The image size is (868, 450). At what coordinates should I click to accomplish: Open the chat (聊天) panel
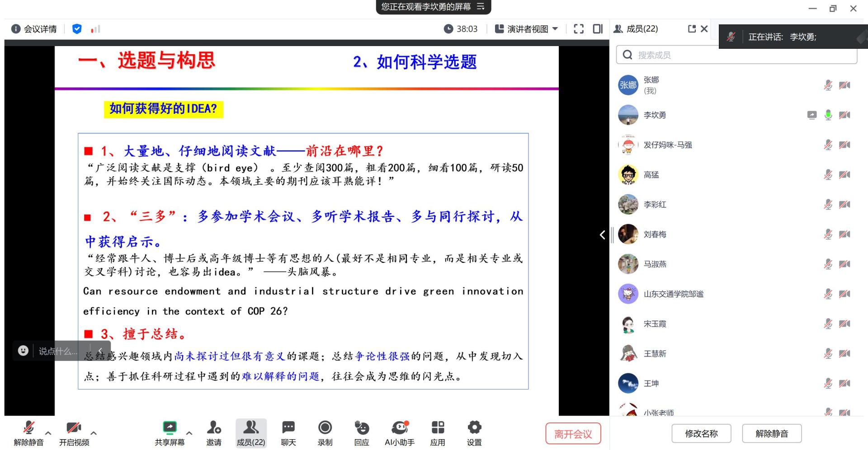[288, 428]
